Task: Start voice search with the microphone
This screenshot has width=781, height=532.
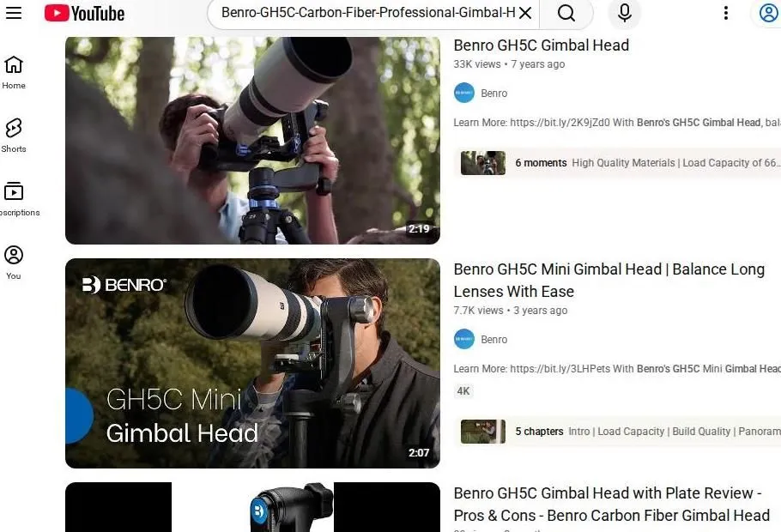Action: click(625, 13)
